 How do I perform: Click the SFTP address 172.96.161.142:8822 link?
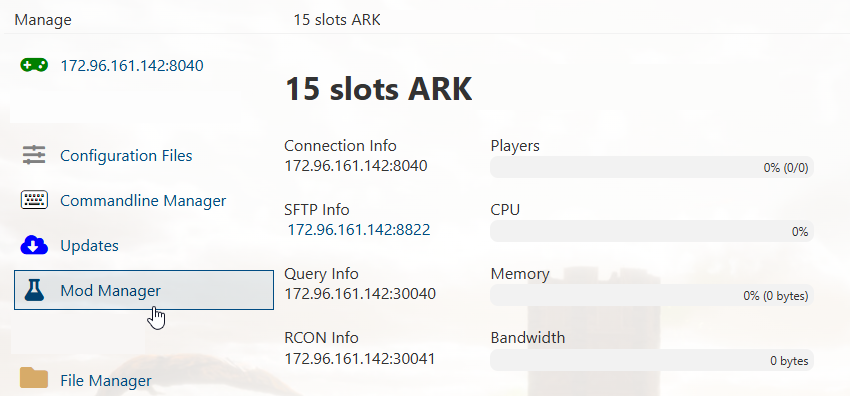[x=358, y=230]
